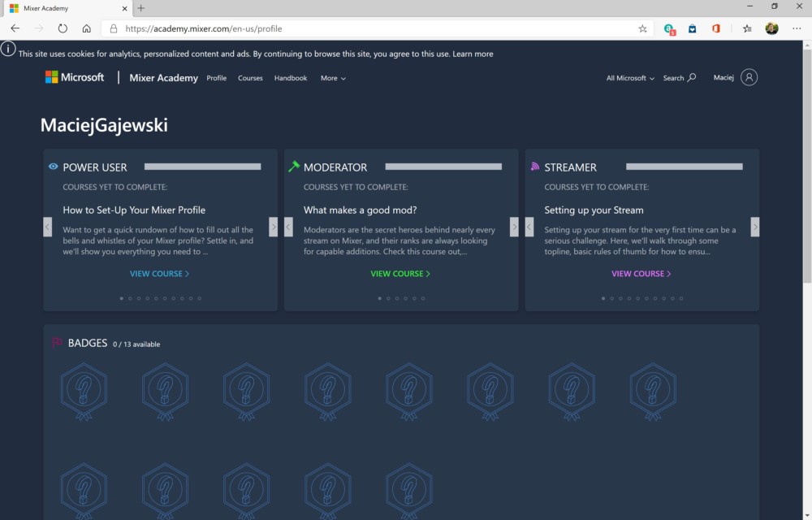Open browser home page
Screen dimensions: 812x520
[x=87, y=28]
